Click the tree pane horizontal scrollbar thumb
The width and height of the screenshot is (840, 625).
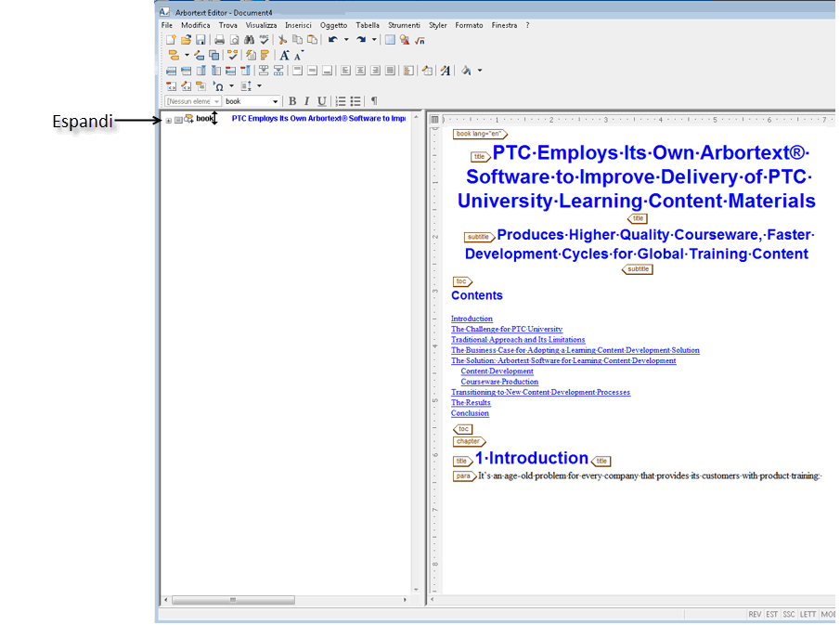(233, 600)
